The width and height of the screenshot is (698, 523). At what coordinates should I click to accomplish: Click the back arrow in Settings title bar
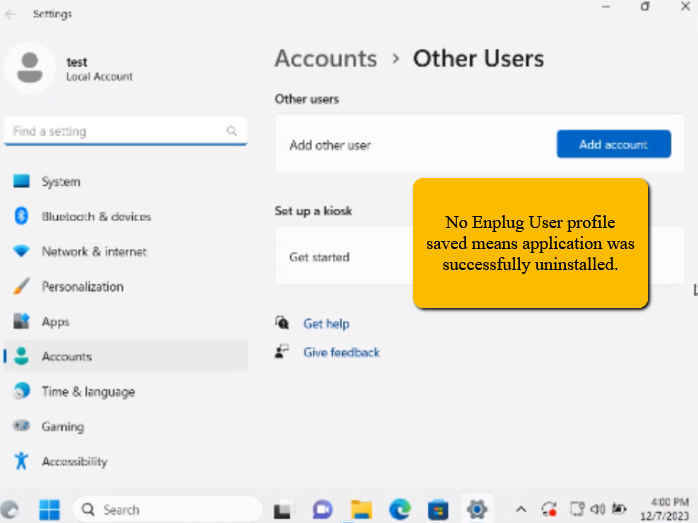point(10,14)
